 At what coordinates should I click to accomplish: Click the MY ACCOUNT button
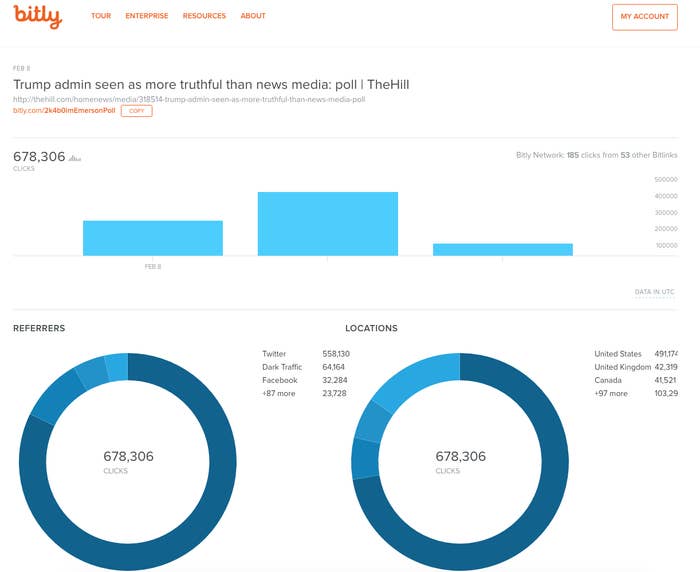tap(645, 17)
